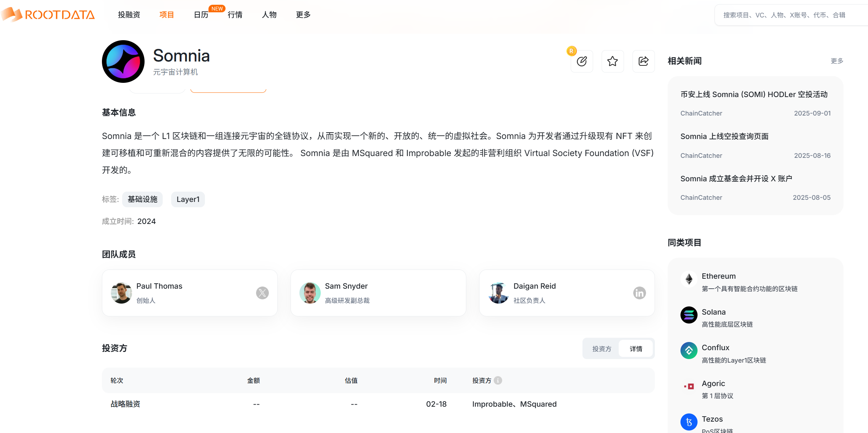Viewport: 868px width, 433px height.
Task: Open Sam Snyder team member card
Action: point(378,293)
